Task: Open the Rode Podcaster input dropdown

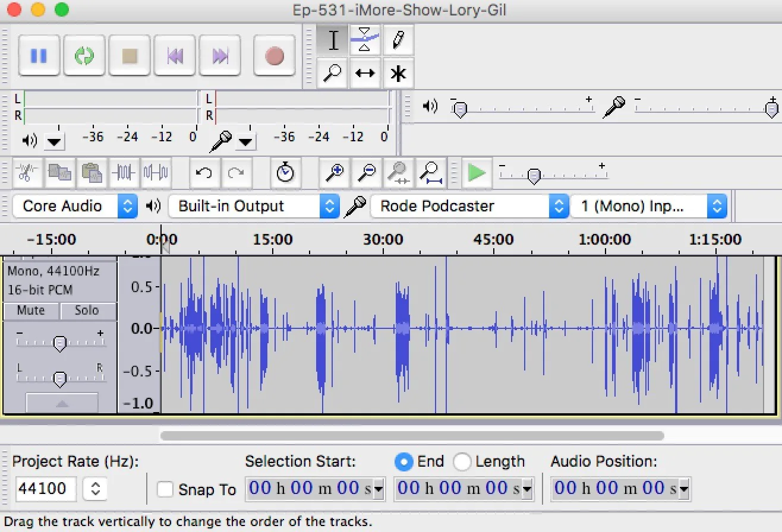Action: pyautogui.click(x=469, y=206)
